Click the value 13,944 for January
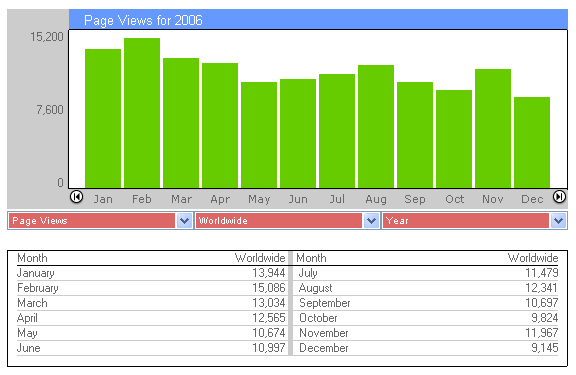Viewport: 576px width, 375px height. tap(269, 273)
